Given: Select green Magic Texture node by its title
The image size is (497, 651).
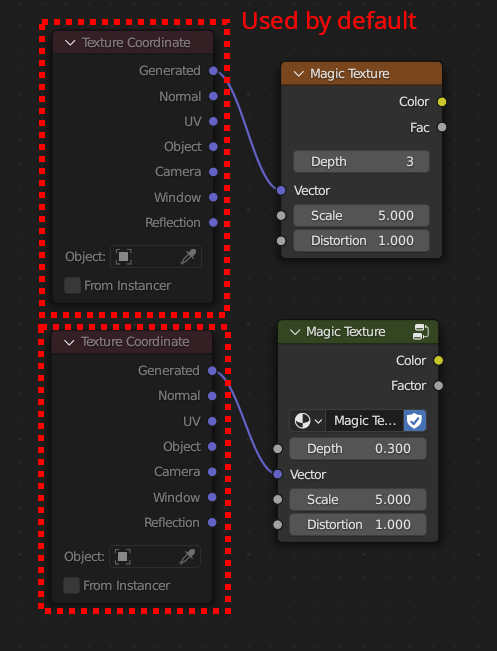Looking at the screenshot, I should click(x=346, y=332).
